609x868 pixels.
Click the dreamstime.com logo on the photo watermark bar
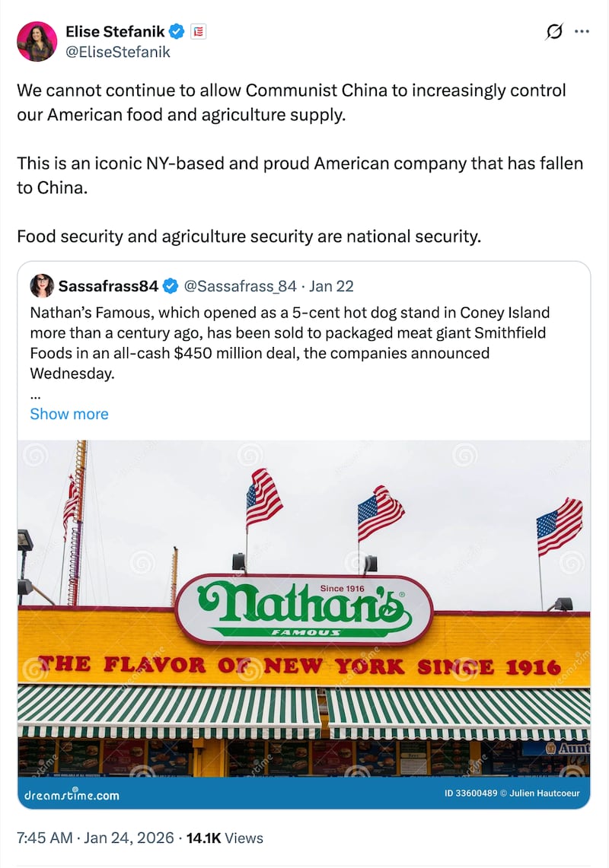pyautogui.click(x=72, y=795)
